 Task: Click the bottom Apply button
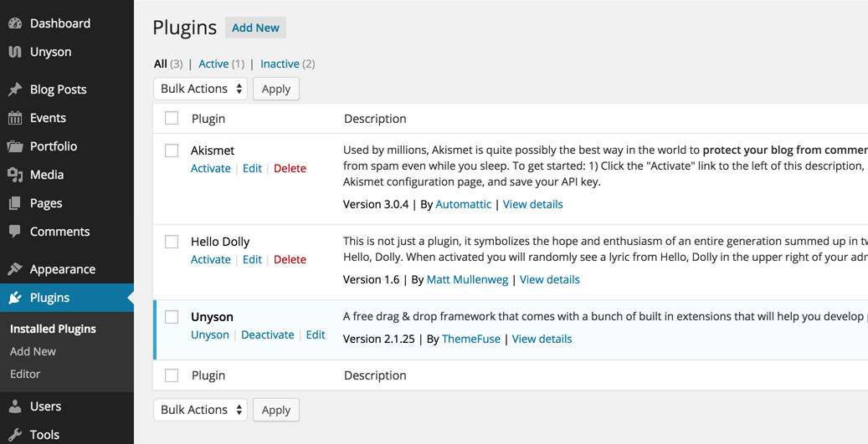[x=276, y=410]
